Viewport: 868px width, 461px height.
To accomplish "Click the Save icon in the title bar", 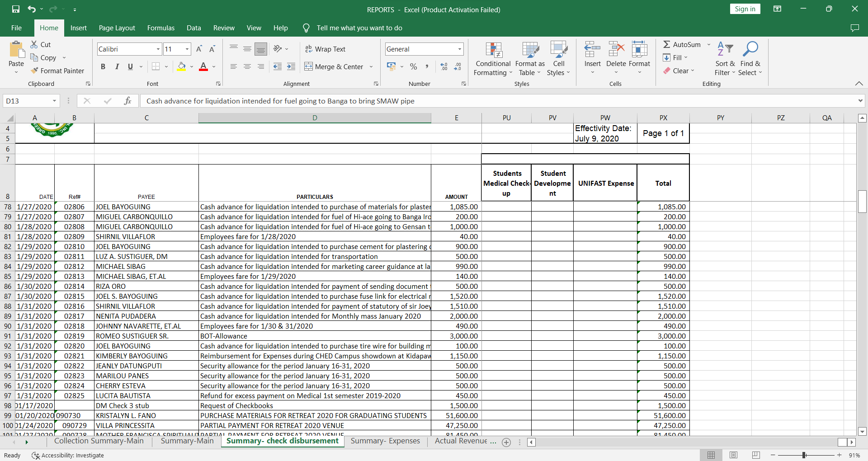I will coord(16,9).
